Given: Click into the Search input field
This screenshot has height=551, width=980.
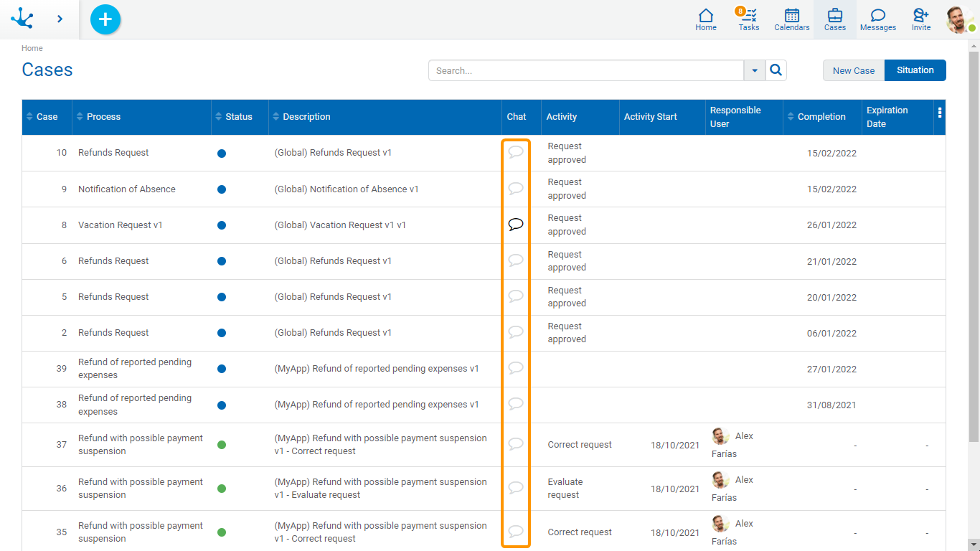Looking at the screenshot, I should pos(585,70).
